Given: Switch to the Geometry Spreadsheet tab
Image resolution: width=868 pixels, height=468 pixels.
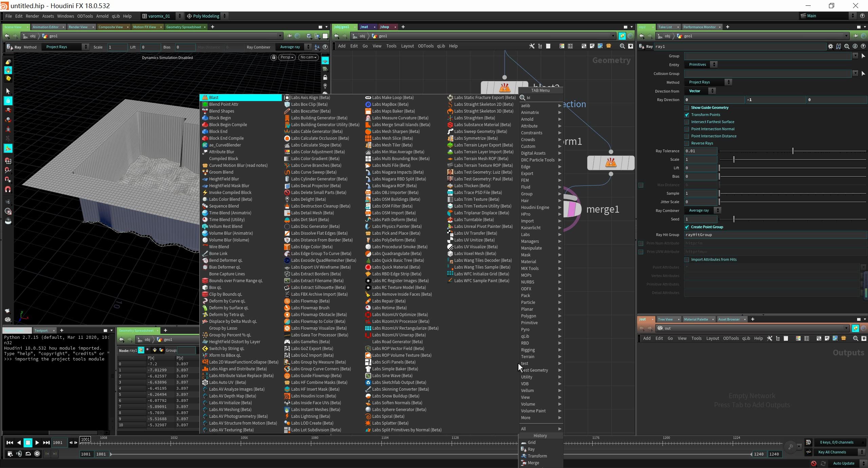Looking at the screenshot, I should (x=183, y=27).
